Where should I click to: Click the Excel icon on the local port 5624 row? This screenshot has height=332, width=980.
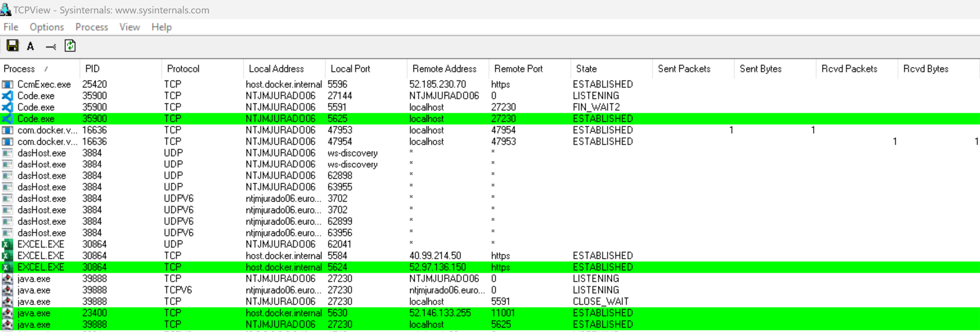[7, 267]
